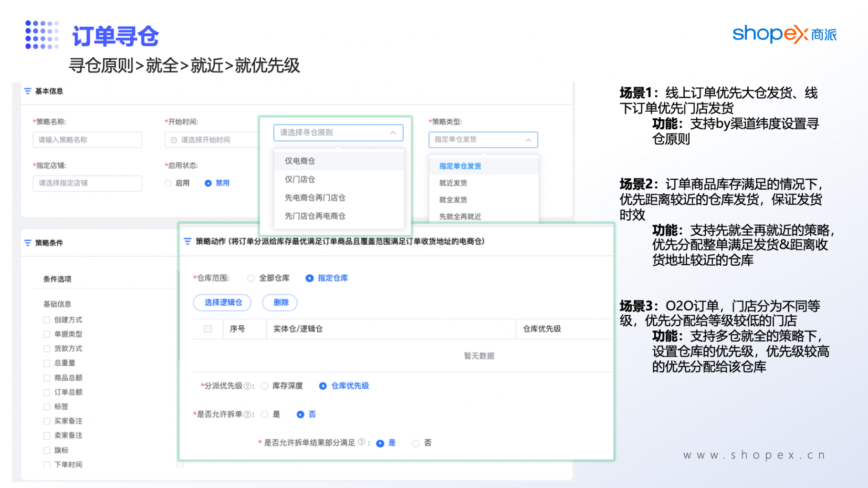Screen dimensions: 868x488
Task: Click the 策略动作 section filter icon
Action: point(188,241)
